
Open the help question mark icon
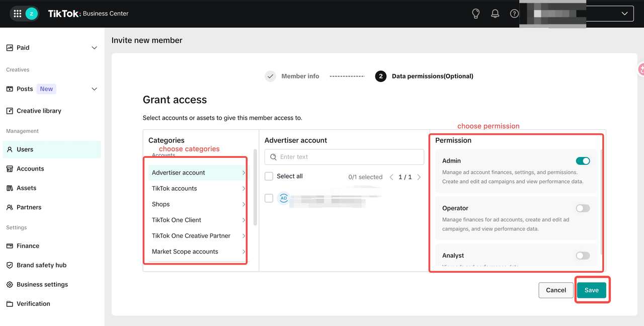pos(514,14)
